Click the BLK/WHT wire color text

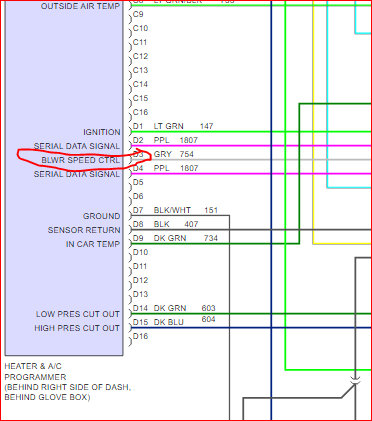pyautogui.click(x=172, y=210)
